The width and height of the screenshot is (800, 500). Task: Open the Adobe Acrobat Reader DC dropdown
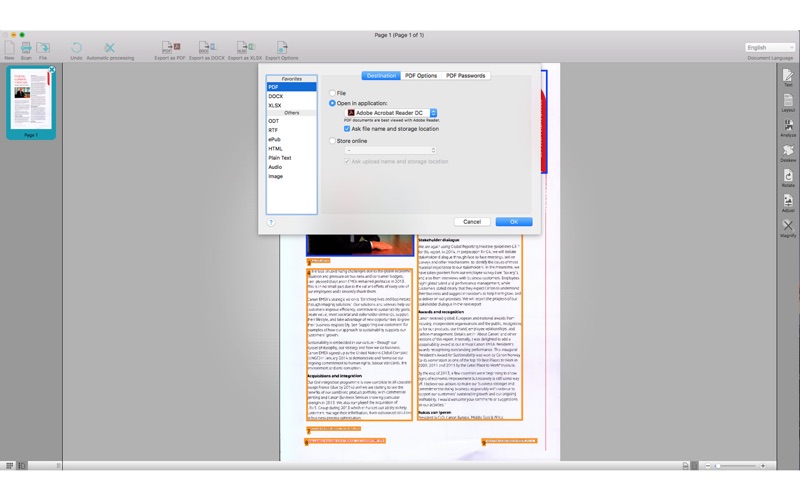click(391, 113)
